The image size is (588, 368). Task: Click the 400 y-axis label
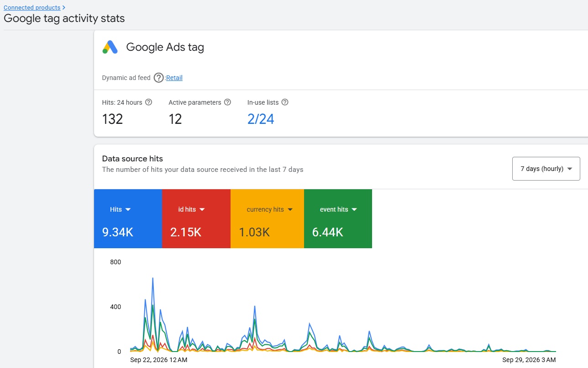point(115,307)
